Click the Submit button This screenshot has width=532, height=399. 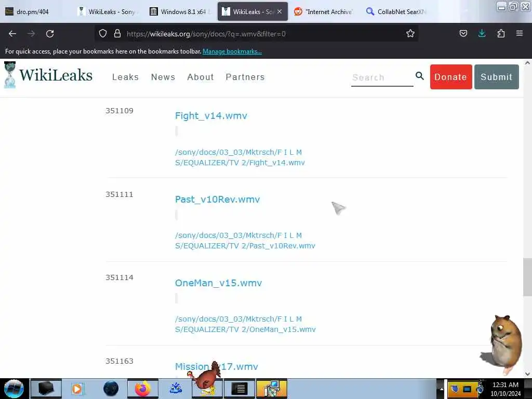click(496, 77)
